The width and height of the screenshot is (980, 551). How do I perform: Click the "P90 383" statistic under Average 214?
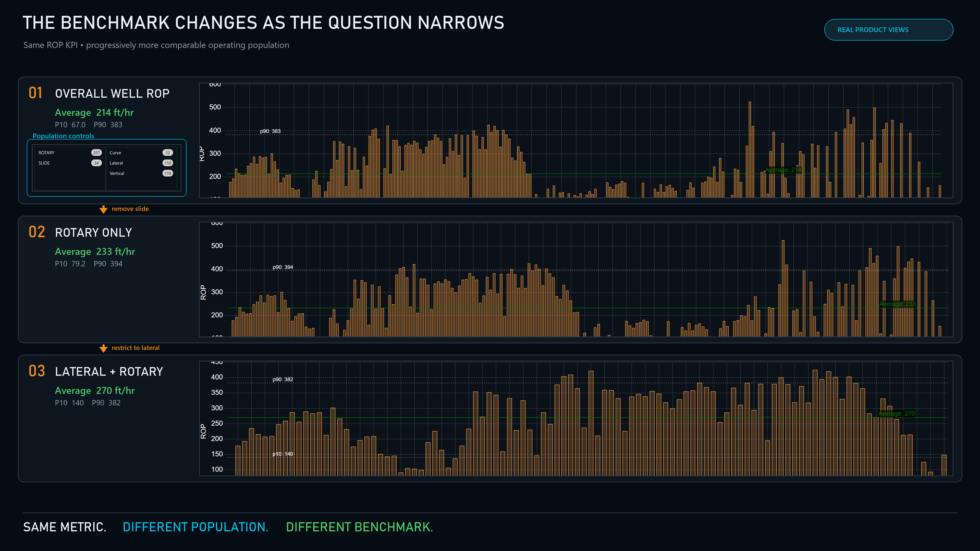[108, 125]
